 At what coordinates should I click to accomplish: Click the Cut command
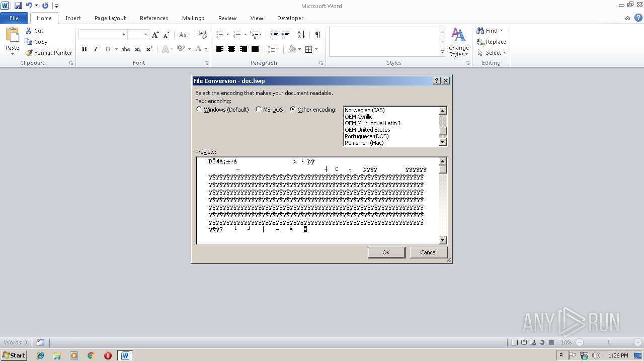coord(35,31)
